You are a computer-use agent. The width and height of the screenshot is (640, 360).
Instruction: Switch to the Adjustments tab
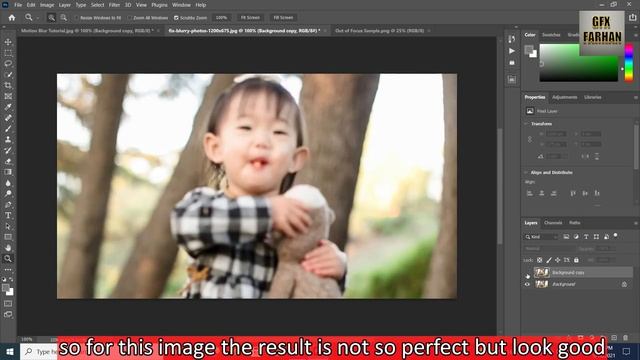(564, 97)
